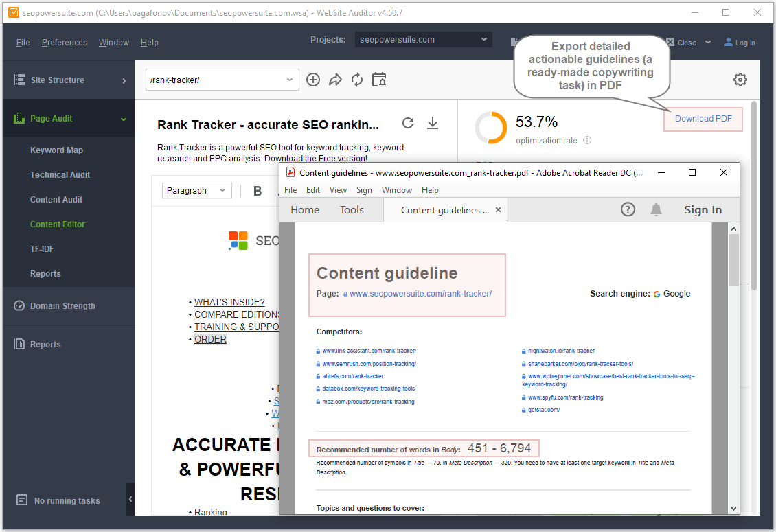Viewport: 776px width, 532px height.
Task: Click the nightwatch.io/rank-tracker link
Action: (x=561, y=351)
